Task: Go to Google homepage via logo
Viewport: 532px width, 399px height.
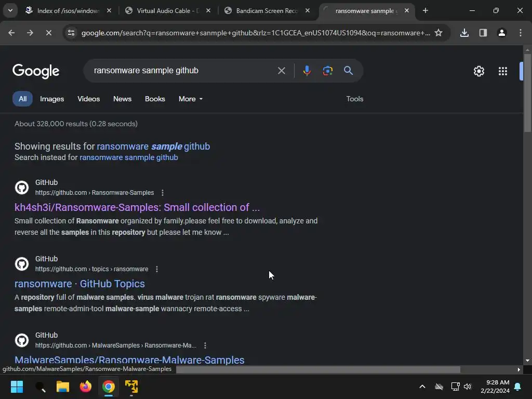Action: pos(36,71)
